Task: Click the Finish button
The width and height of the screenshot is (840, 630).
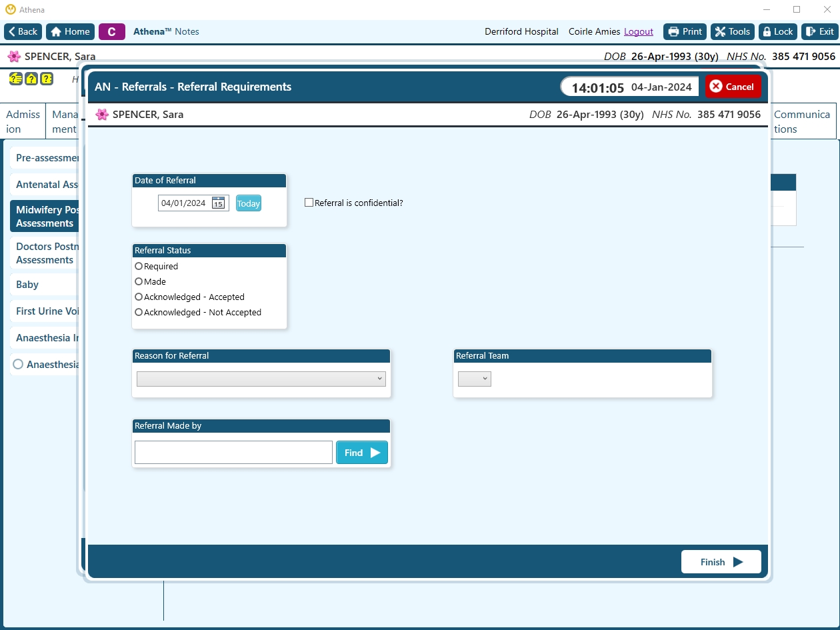Action: click(x=721, y=562)
